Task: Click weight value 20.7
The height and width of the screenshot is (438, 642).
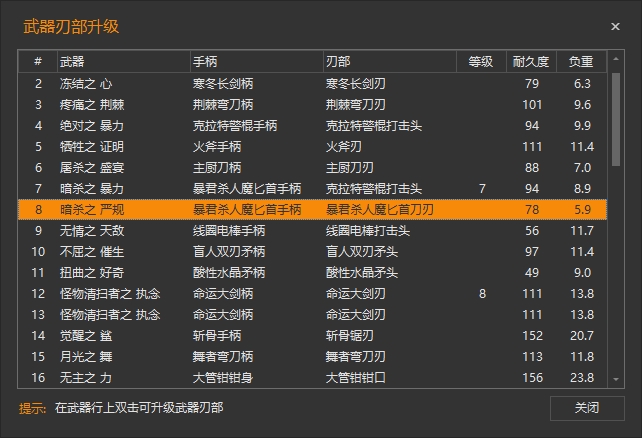Action: pyautogui.click(x=582, y=336)
